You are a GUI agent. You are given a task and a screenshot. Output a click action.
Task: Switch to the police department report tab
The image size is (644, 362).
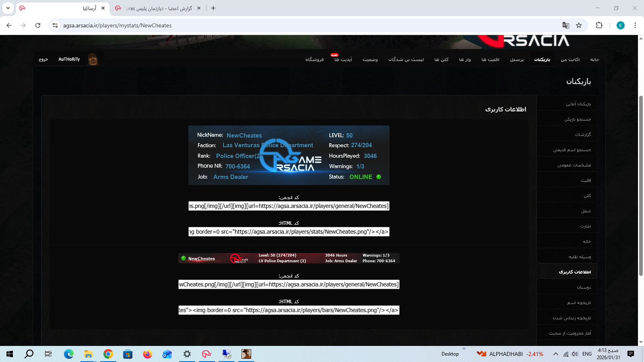[158, 8]
